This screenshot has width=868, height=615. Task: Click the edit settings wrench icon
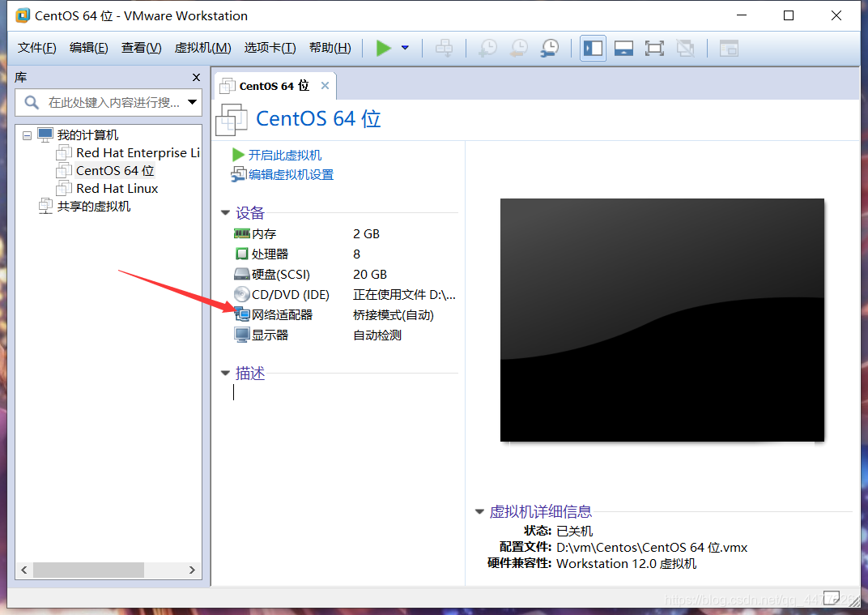pyautogui.click(x=239, y=174)
